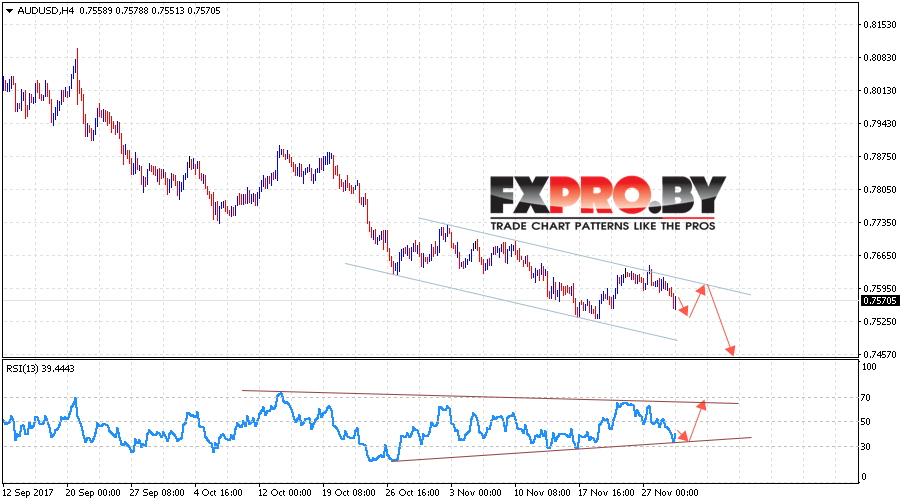Screen dimensions: 901x504
Task: Click the 0.76650 price axis label
Action: (x=880, y=256)
